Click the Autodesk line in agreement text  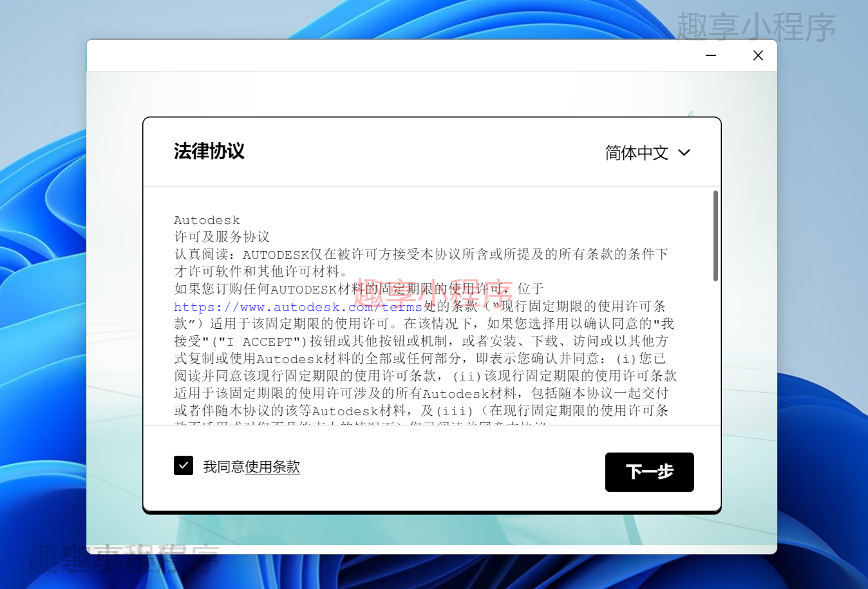pos(207,220)
